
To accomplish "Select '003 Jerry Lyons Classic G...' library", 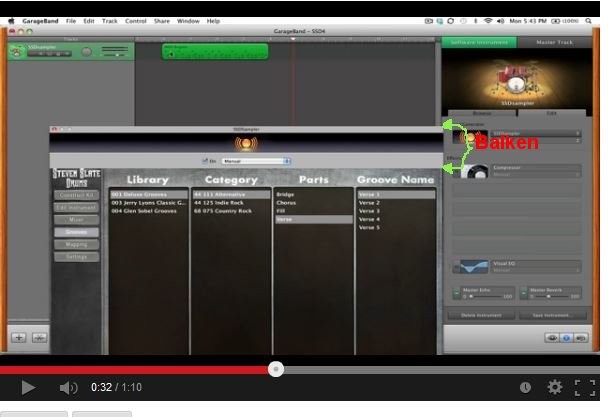I will [149, 203].
